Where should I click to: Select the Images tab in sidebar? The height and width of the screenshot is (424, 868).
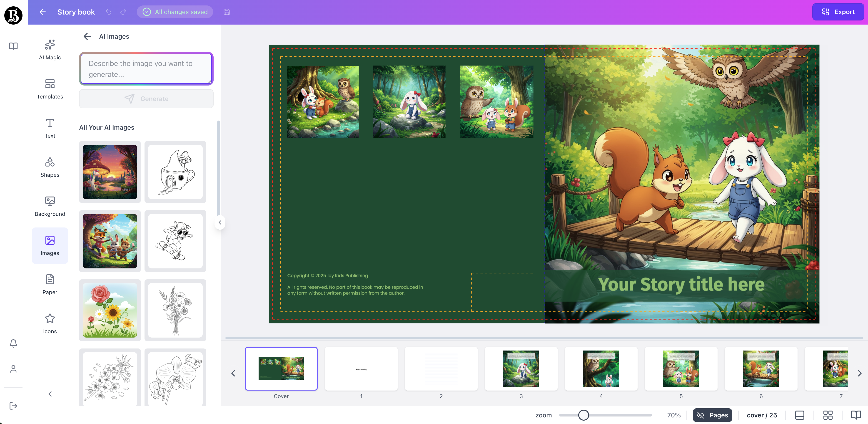click(50, 245)
